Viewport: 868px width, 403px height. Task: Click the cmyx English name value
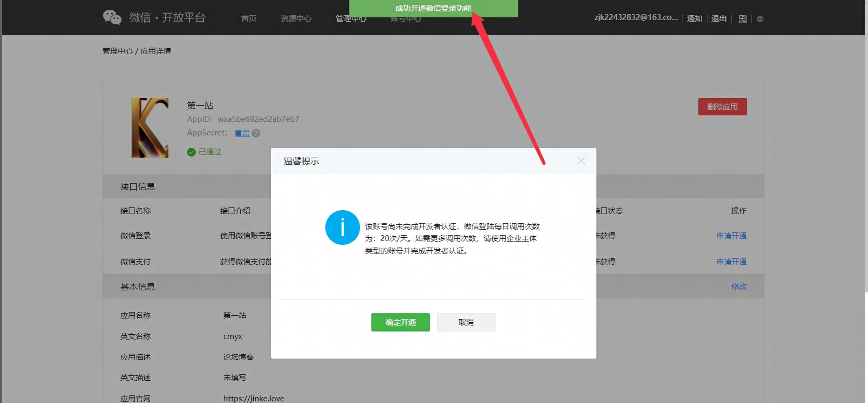[233, 336]
